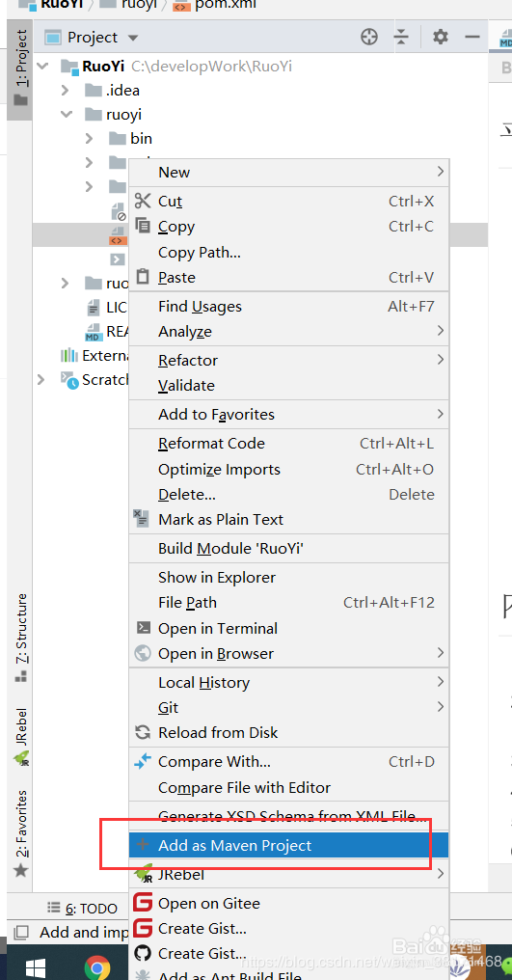Open the JRebel side tool window
Screen dimensions: 512x980
click(21, 736)
